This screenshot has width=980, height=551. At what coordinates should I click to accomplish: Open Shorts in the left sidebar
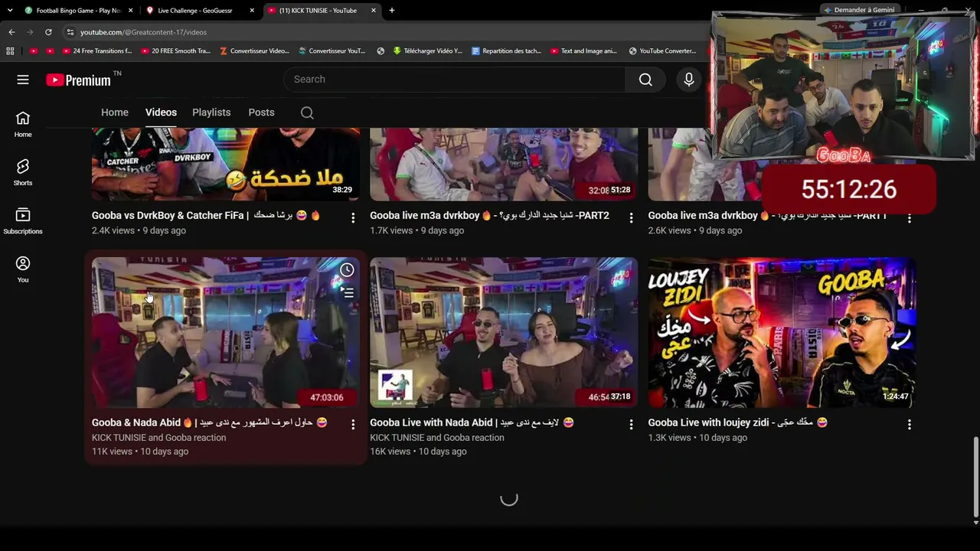coord(23,172)
